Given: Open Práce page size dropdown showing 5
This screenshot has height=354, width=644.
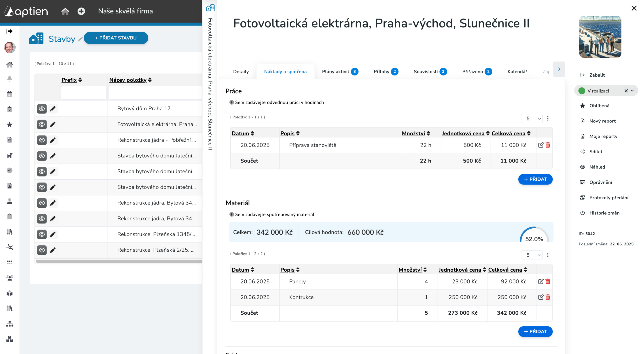Looking at the screenshot, I should [x=532, y=118].
